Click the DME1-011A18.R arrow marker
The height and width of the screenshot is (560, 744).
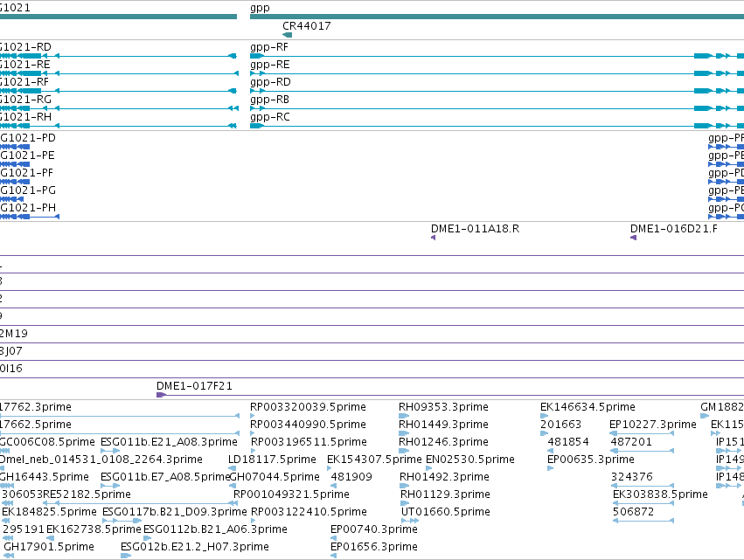pos(434,238)
